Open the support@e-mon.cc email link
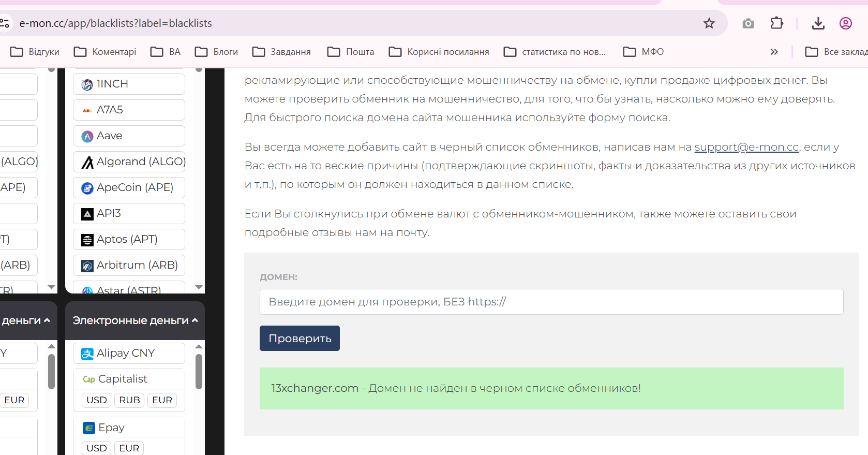Viewport: 868px width, 455px height. 746,147
